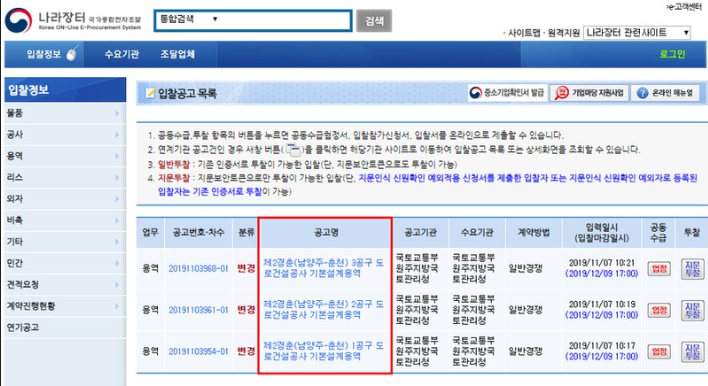Expand arrow next to 물품
The width and height of the screenshot is (708, 386).
coord(117,113)
